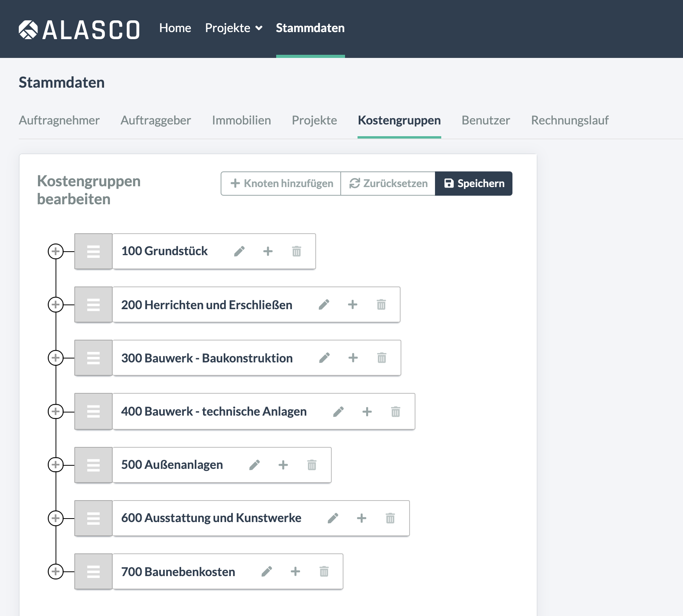Delete 400 Bauwerk - technische Anlagen
This screenshot has width=683, height=616.
[x=396, y=412]
